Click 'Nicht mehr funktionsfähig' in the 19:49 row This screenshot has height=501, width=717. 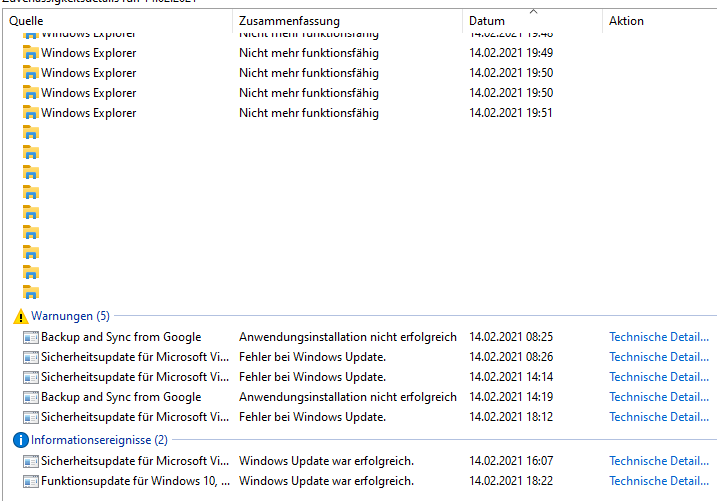tap(309, 53)
